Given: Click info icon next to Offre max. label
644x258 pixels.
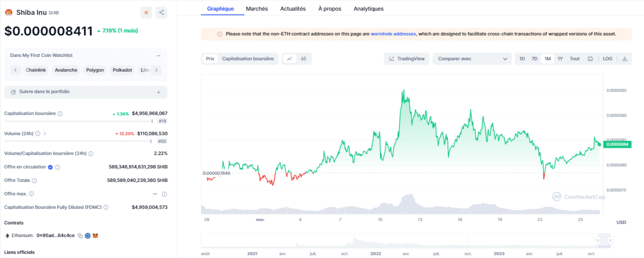Looking at the screenshot, I should pyautogui.click(x=31, y=194).
